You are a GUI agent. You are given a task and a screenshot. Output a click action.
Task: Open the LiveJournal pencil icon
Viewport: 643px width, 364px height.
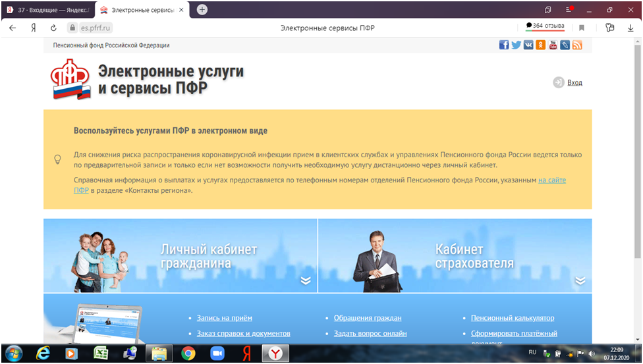click(x=565, y=45)
